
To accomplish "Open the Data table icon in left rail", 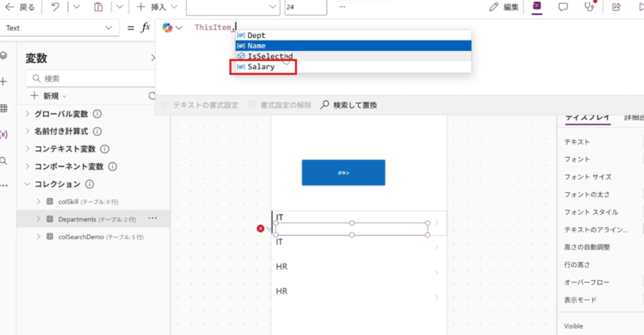I will tap(4, 108).
